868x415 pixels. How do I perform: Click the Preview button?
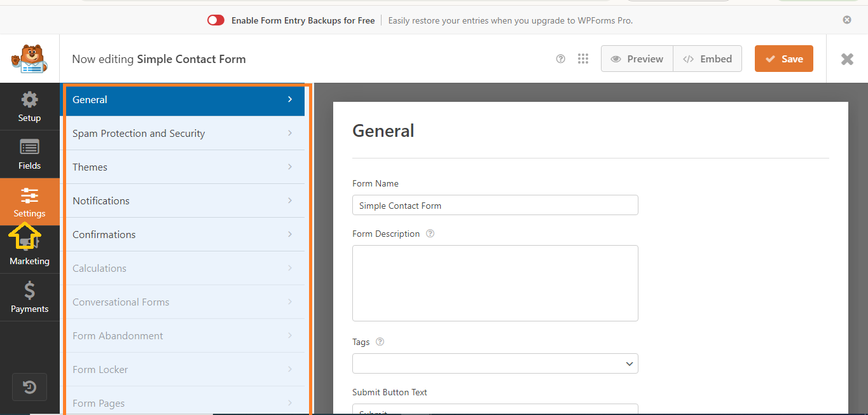[637, 59]
